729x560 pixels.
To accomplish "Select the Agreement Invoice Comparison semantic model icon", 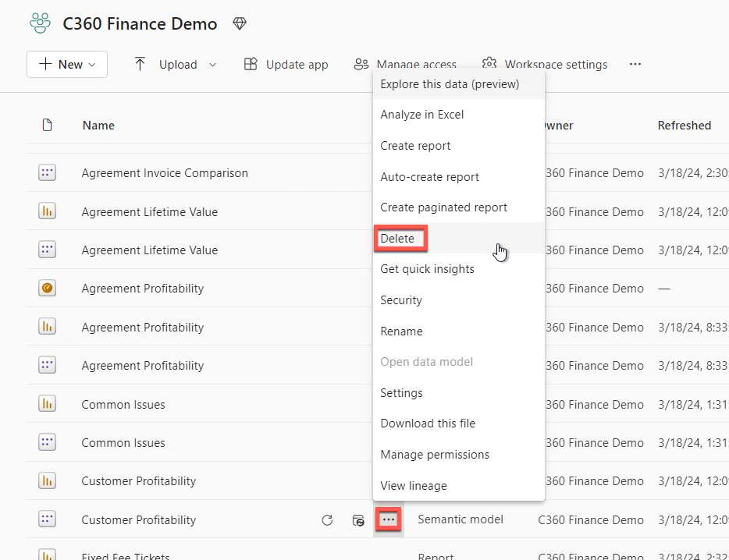I will tap(48, 172).
